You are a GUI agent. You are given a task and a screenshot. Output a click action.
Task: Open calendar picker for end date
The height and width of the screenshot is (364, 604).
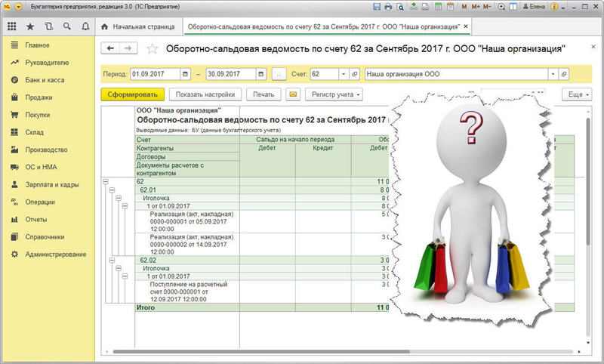pos(261,74)
